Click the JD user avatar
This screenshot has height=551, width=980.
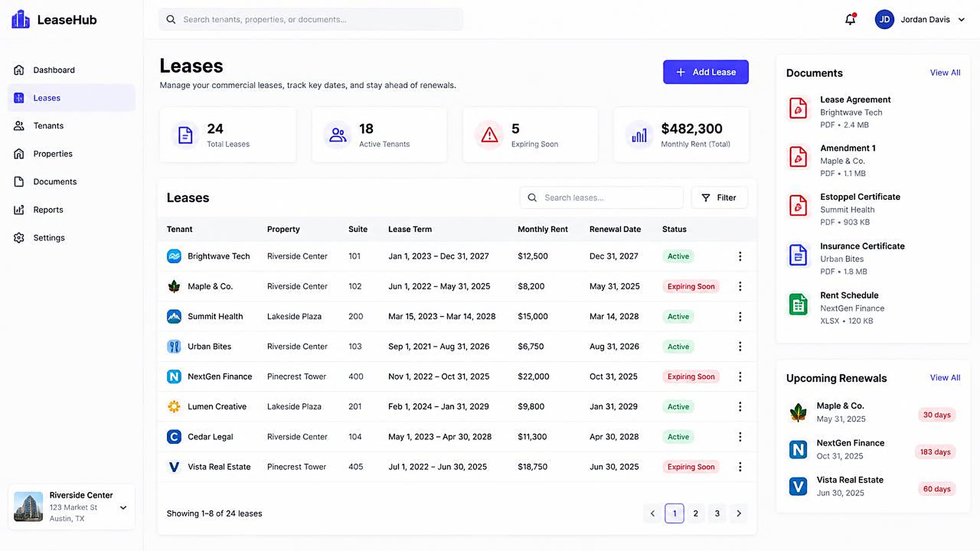pyautogui.click(x=884, y=20)
